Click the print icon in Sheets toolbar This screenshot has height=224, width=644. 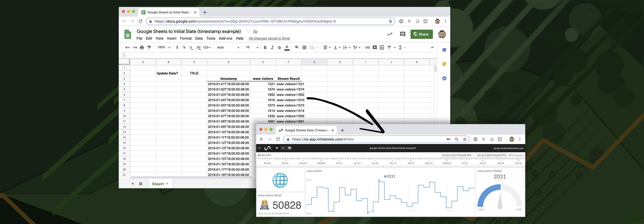coord(142,48)
